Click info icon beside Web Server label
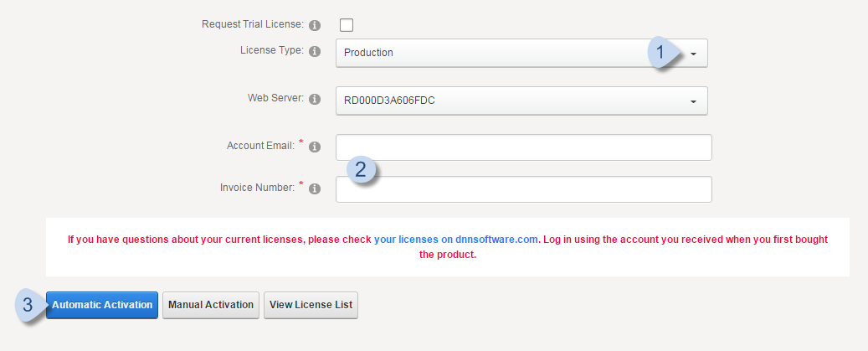 tap(315, 100)
